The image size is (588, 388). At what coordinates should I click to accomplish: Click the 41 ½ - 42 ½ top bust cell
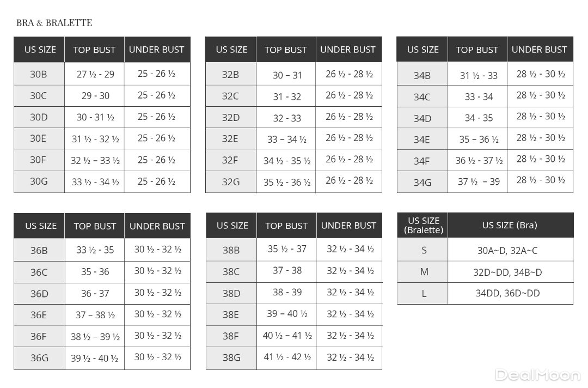click(x=287, y=357)
